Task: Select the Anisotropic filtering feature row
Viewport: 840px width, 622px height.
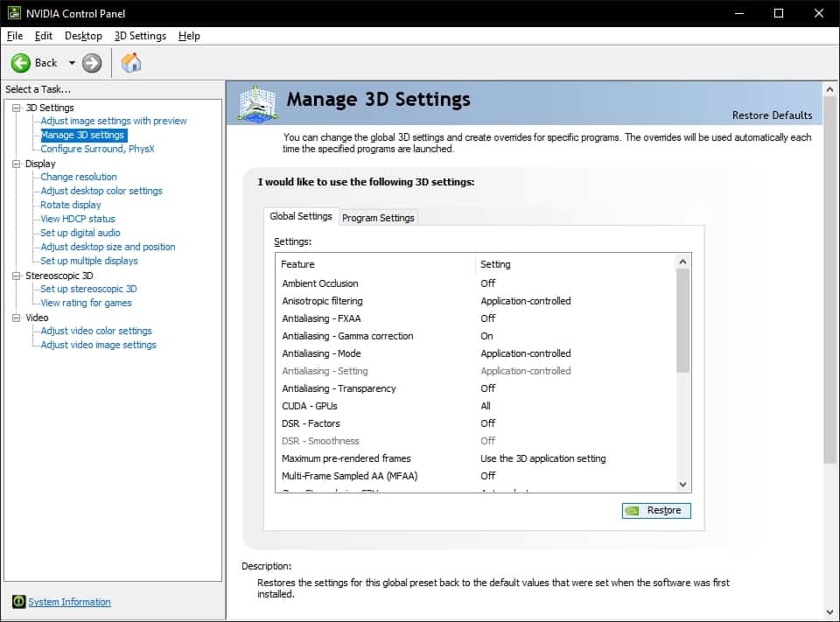Action: pos(476,301)
